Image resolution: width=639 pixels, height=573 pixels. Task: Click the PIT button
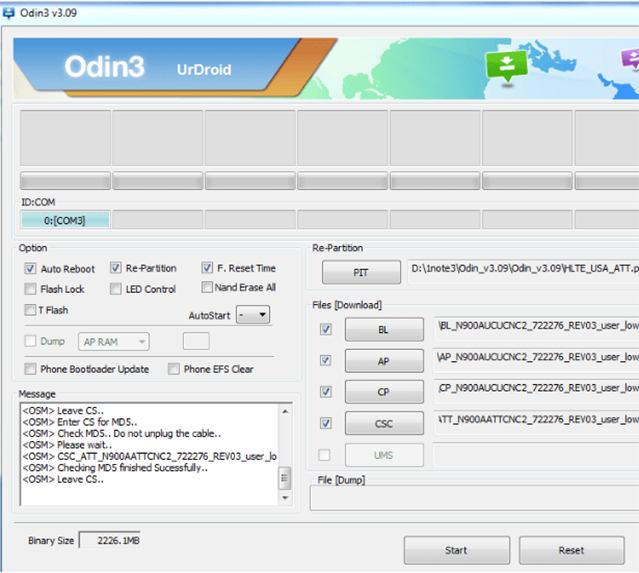coord(361,272)
